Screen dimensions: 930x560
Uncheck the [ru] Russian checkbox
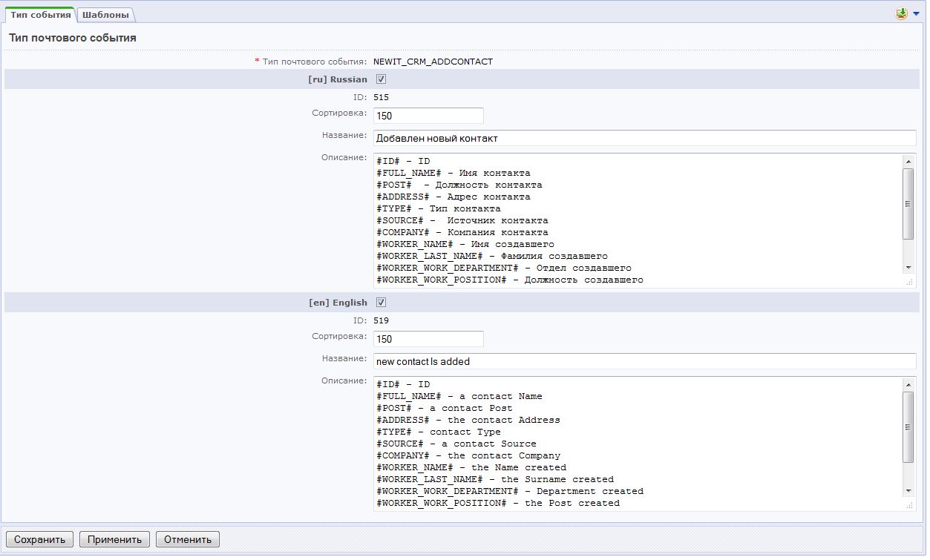[381, 79]
